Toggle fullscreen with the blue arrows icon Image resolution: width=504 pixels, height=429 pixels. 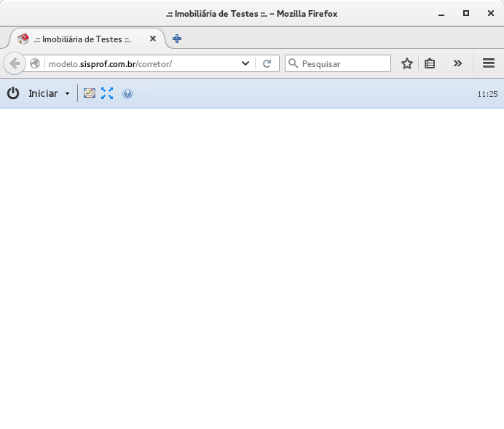107,93
